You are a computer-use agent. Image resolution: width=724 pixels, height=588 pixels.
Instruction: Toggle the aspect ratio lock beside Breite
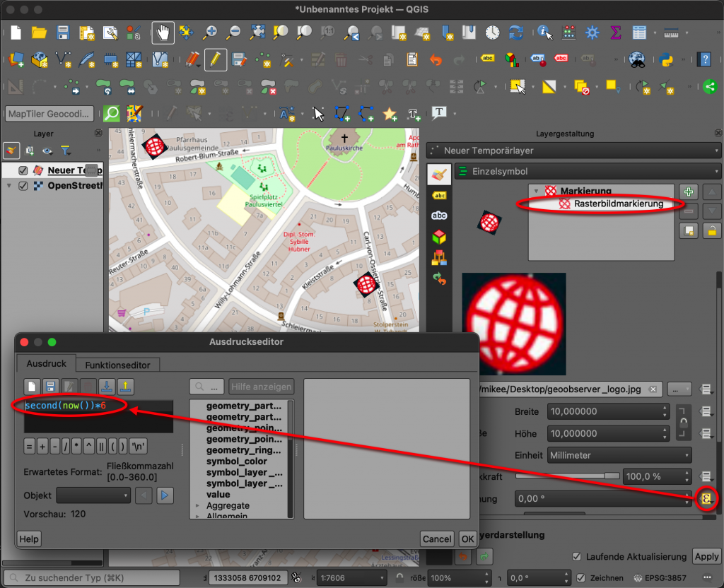[682, 423]
